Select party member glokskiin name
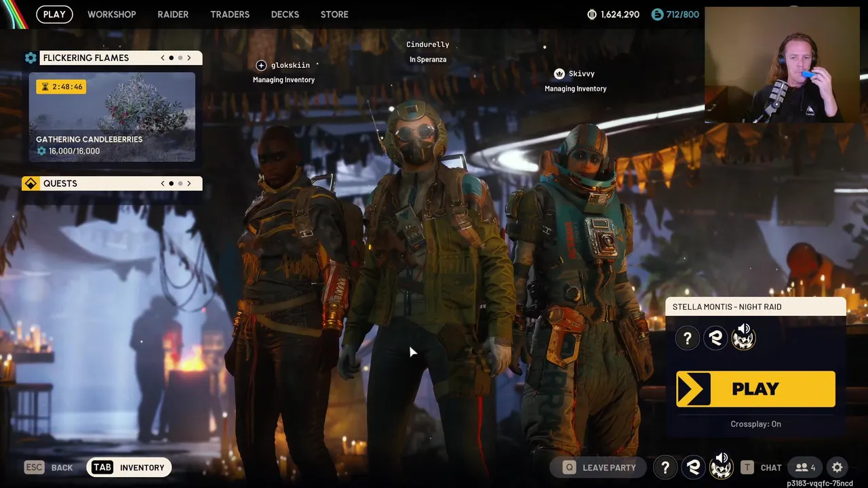 (290, 65)
